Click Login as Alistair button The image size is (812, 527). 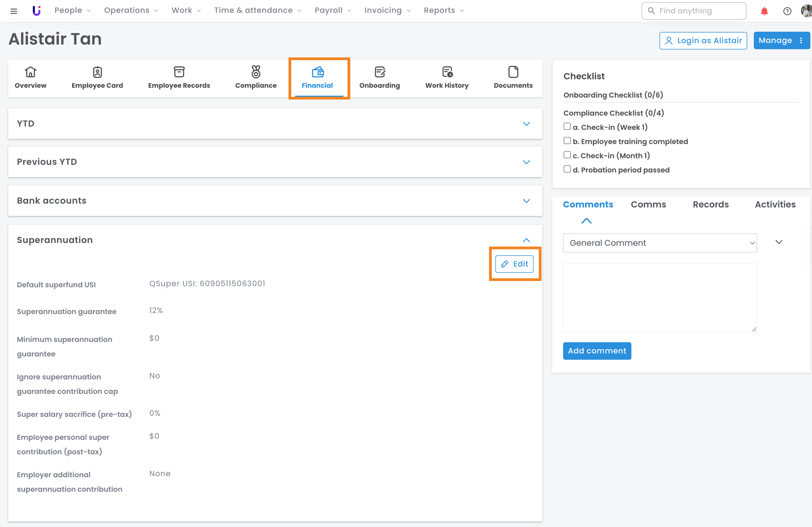tap(703, 41)
